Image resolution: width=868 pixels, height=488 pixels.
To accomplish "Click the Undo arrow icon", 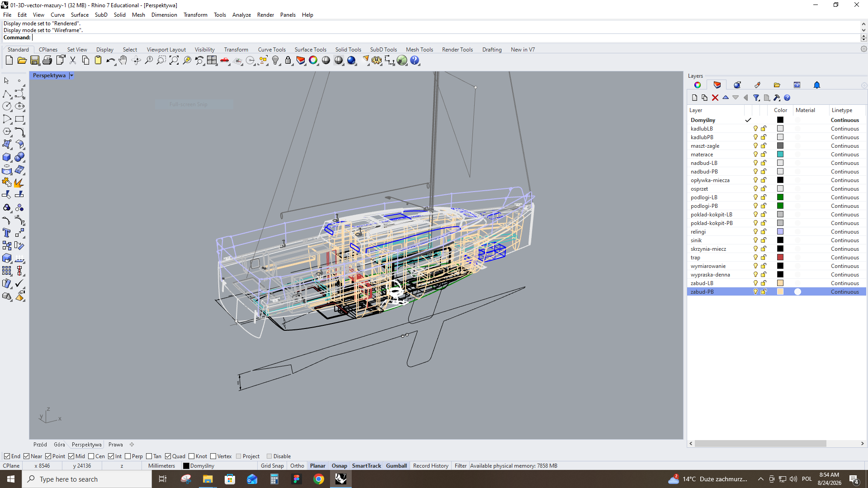I will point(110,61).
